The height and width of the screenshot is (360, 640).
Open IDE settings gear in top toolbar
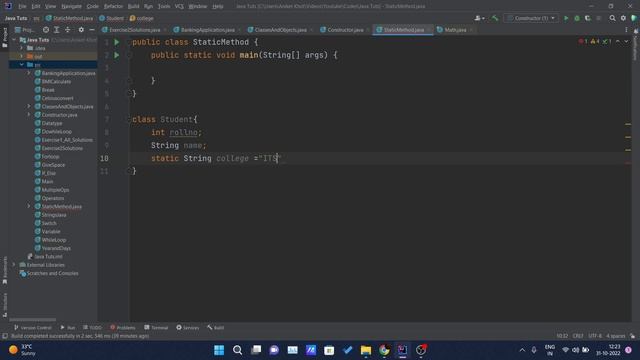coord(623,18)
